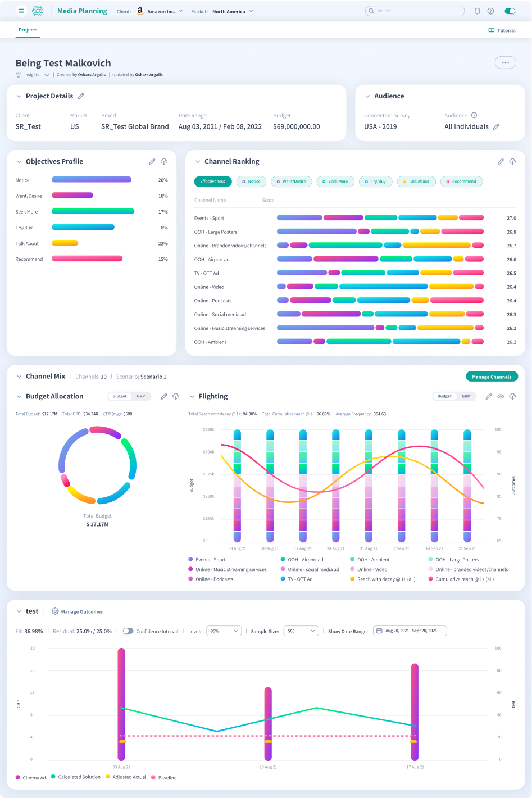Collapse the Channel Mix section
This screenshot has height=798, width=532.
[19, 377]
